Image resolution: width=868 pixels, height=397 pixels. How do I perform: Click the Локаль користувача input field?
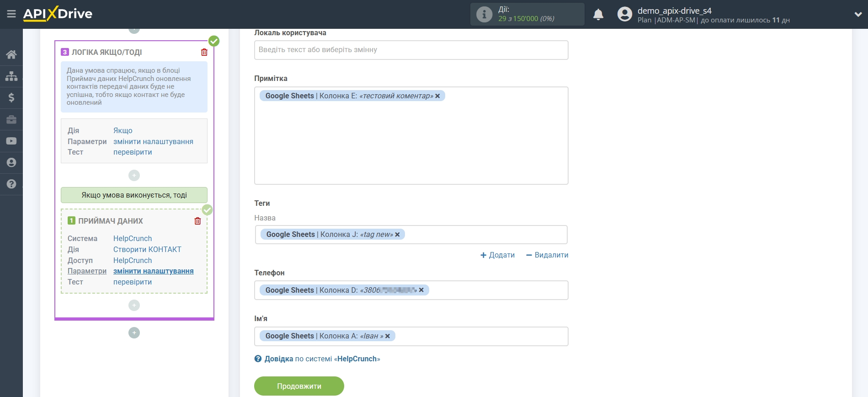pos(411,50)
